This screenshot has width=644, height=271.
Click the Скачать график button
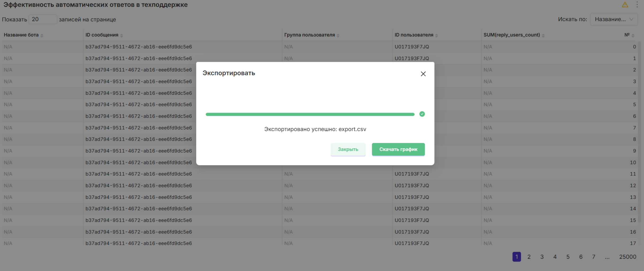(398, 149)
